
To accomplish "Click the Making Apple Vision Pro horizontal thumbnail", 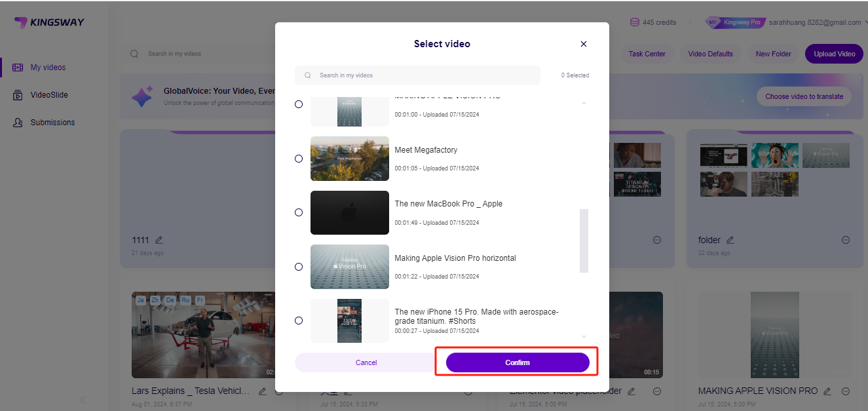I will point(350,267).
